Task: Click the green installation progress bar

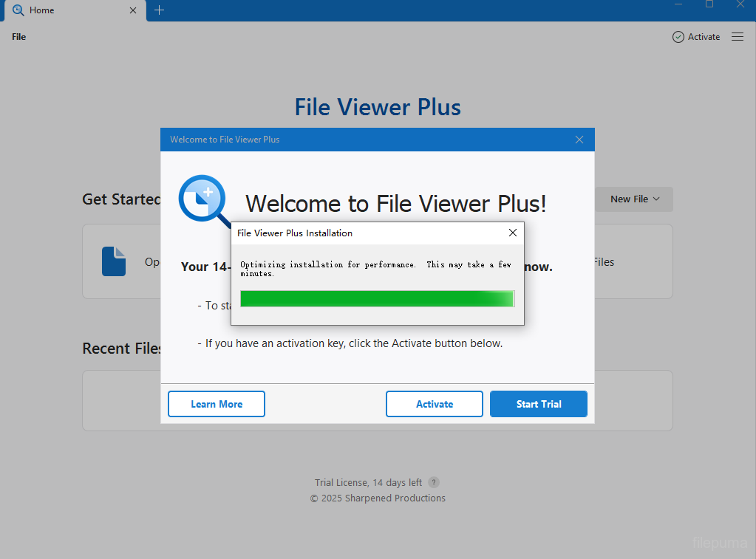Action: pos(377,298)
